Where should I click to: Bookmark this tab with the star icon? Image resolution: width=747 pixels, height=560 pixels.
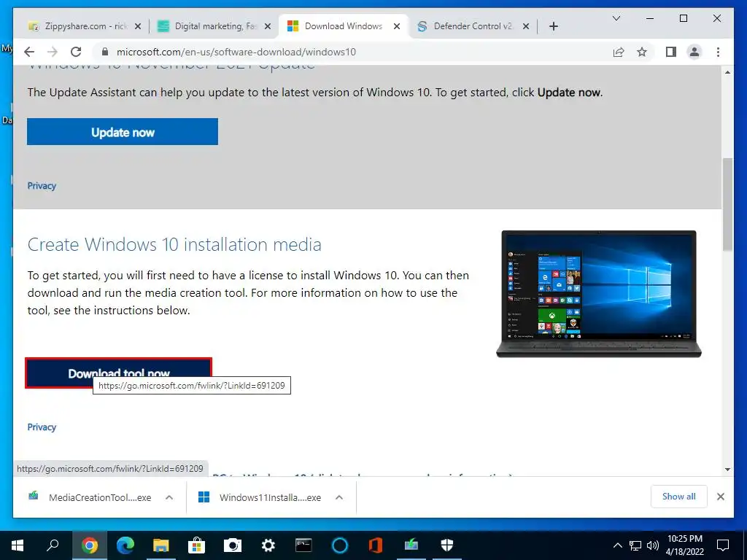pos(642,52)
